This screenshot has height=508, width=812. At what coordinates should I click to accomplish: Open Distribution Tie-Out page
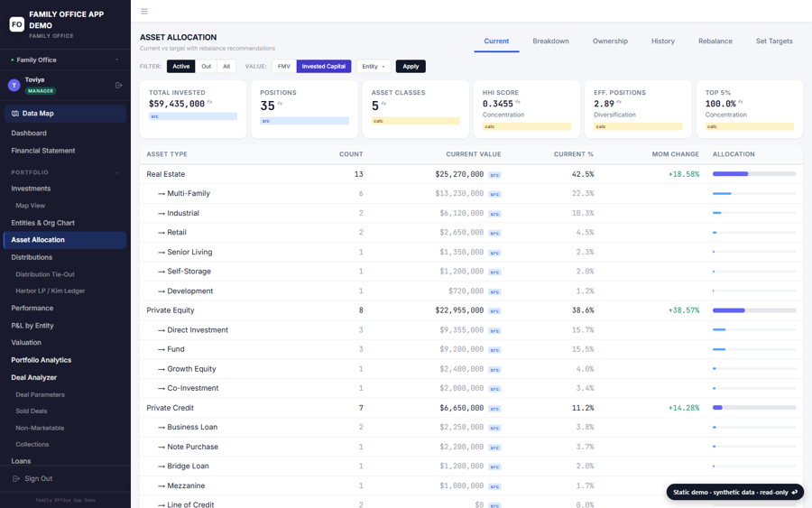pyautogui.click(x=45, y=274)
